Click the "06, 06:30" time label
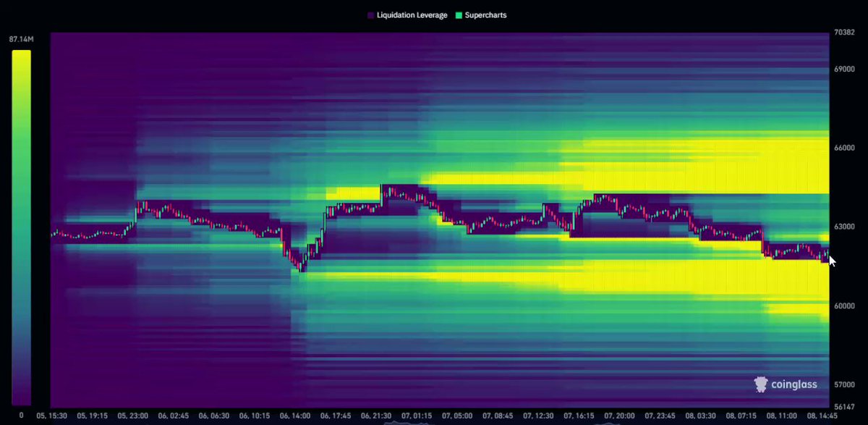Viewport: 868px width, 425px height. click(214, 416)
